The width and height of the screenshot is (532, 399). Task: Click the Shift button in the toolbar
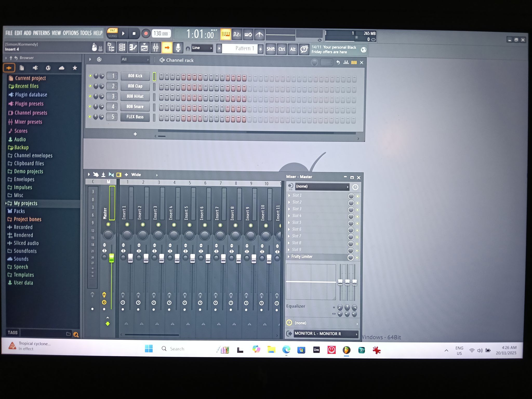click(270, 49)
